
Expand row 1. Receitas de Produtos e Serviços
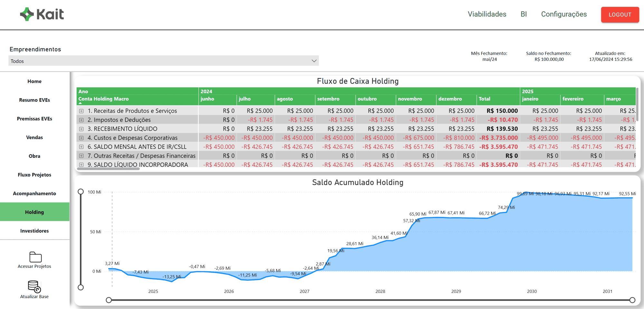click(x=81, y=111)
